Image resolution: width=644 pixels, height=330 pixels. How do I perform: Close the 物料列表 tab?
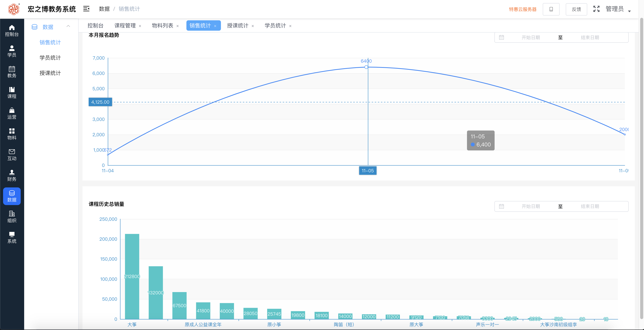(x=178, y=26)
